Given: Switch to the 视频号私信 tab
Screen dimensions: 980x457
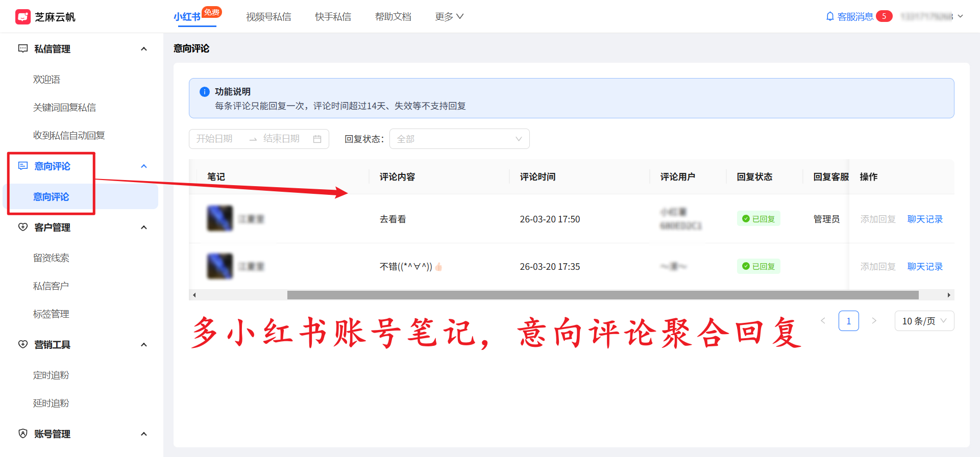Looking at the screenshot, I should click(x=268, y=17).
